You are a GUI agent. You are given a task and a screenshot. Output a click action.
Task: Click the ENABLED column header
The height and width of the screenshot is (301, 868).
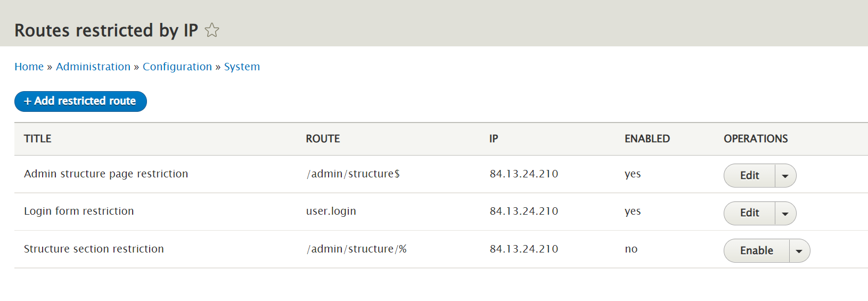[x=647, y=139]
